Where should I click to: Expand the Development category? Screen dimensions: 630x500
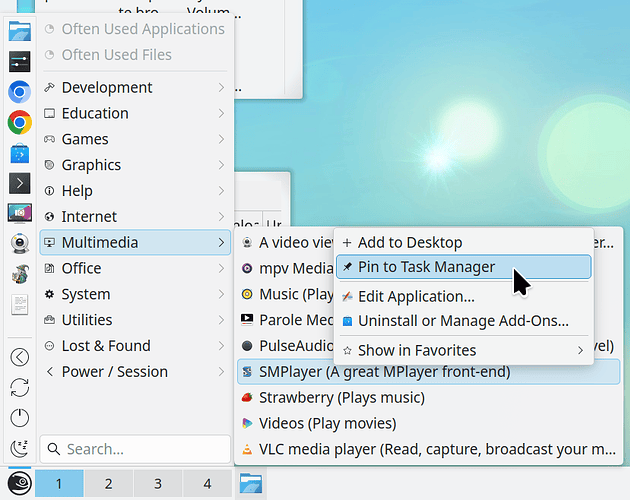[135, 87]
